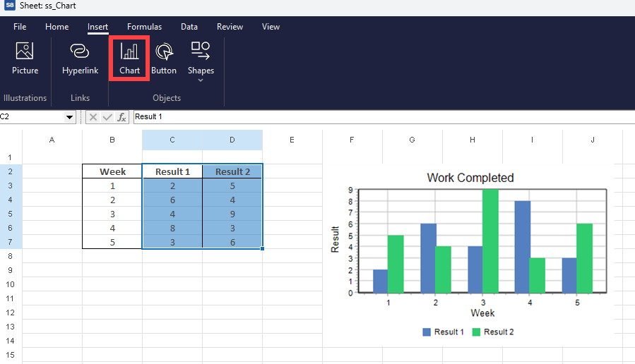Select column H header
This screenshot has width=635, height=364.
pyautogui.click(x=473, y=140)
